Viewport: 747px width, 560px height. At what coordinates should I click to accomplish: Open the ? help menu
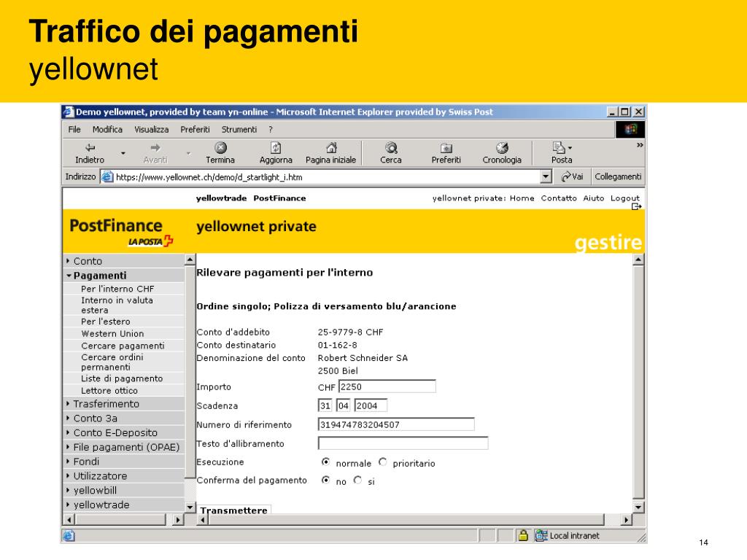[270, 130]
